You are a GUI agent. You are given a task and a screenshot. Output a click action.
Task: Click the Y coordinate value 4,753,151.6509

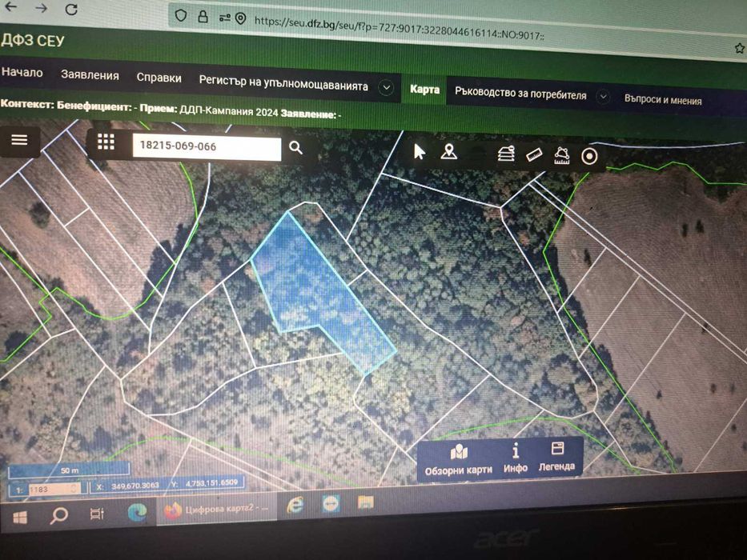coord(211,483)
